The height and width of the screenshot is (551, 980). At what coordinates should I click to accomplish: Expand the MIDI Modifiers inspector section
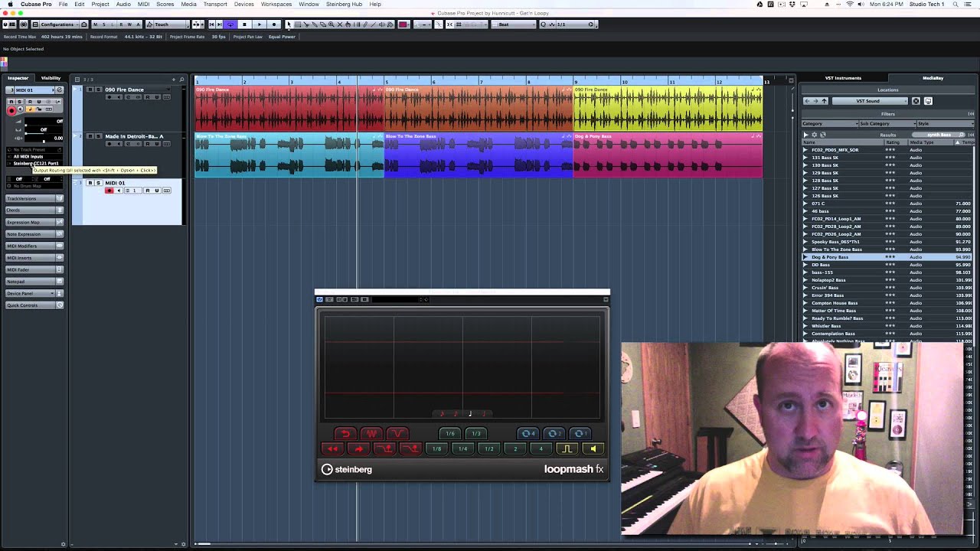(34, 246)
